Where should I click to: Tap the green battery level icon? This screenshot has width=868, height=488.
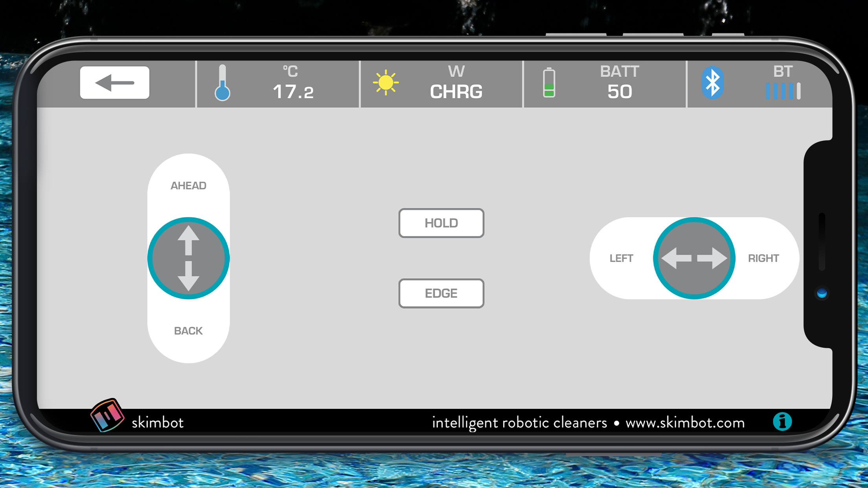click(549, 83)
